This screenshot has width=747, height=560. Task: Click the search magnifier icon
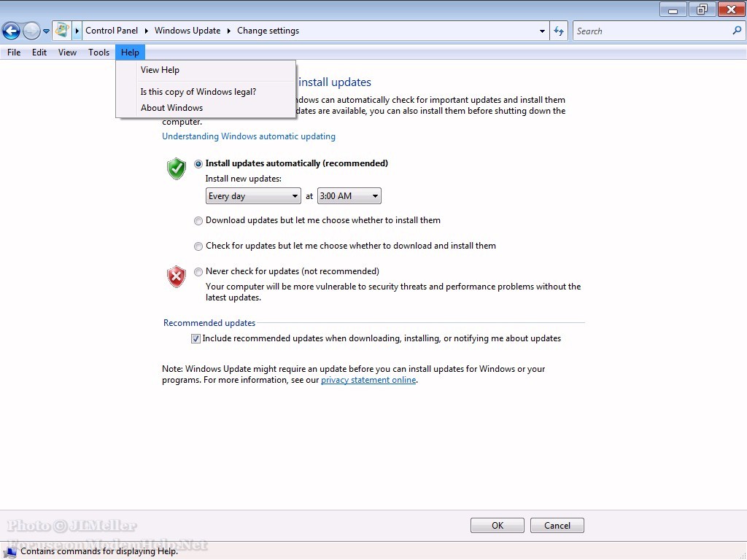point(737,31)
